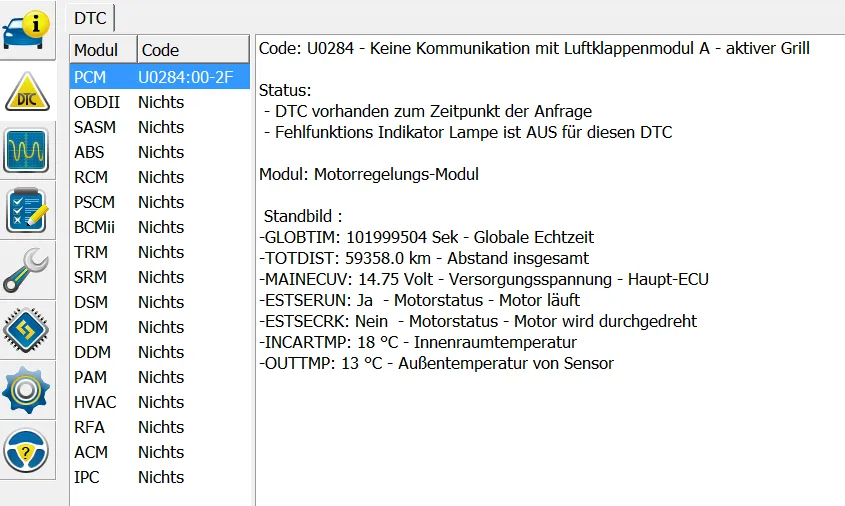
Task: Open the gear settings icon
Action: (27, 389)
